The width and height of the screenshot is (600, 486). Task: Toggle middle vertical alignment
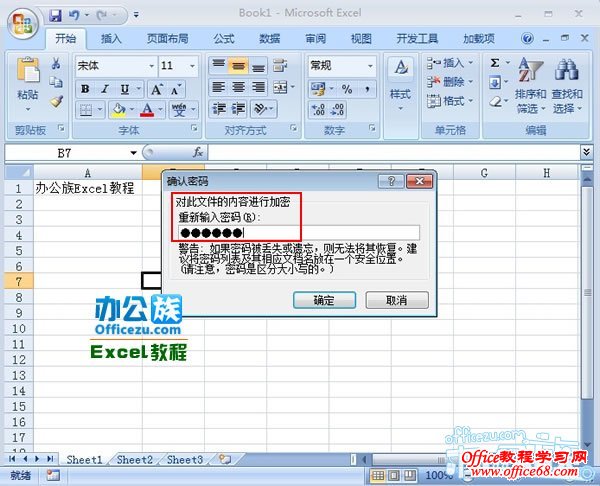[x=238, y=65]
